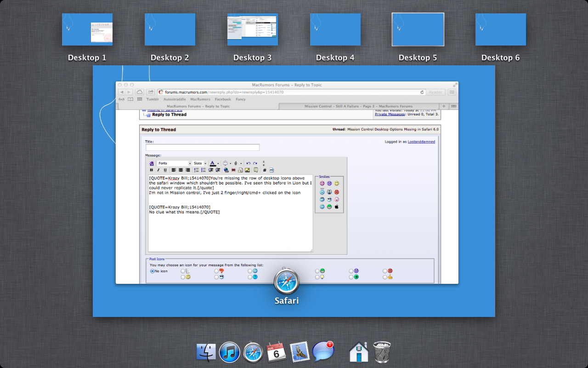Select thumbs down post icon radio

pyautogui.click(x=216, y=271)
